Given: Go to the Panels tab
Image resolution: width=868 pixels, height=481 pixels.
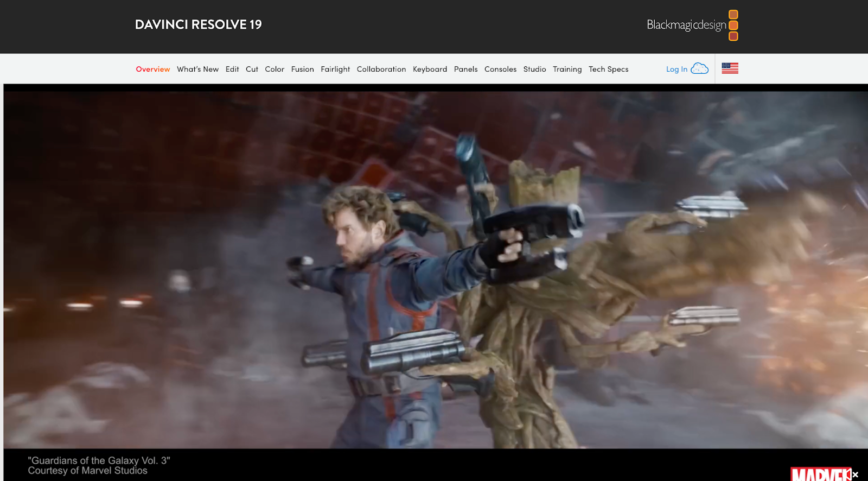Looking at the screenshot, I should [465, 69].
